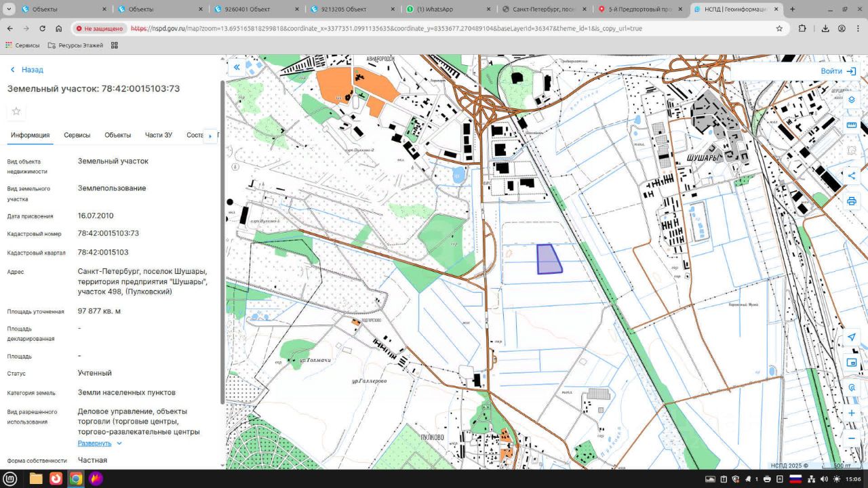Open the browser three-dot menu
The image size is (868, 488).
(x=858, y=28)
